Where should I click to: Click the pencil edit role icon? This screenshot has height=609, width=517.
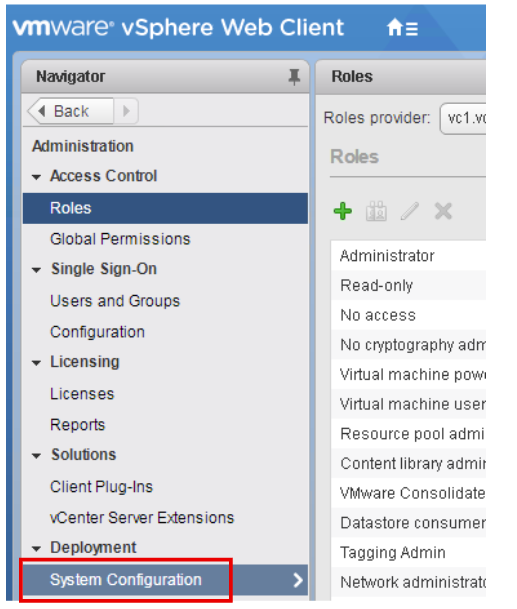click(x=410, y=211)
